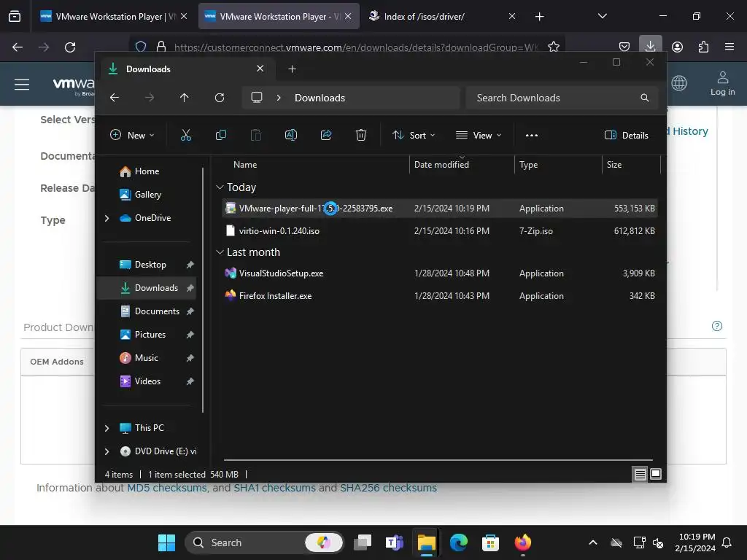This screenshot has height=560, width=747.
Task: Select the OEM Addons tab
Action: point(57,362)
